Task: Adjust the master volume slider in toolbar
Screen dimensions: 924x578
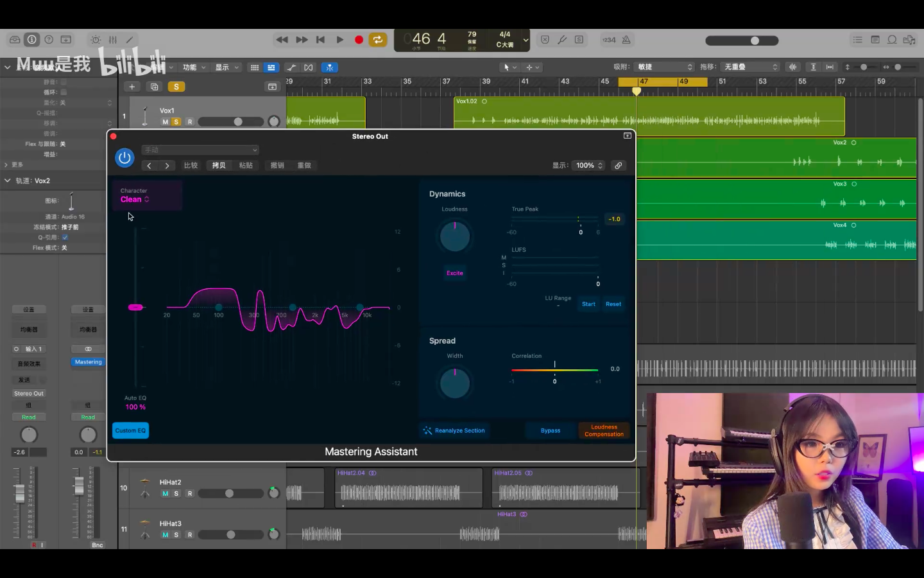Action: [x=742, y=40]
